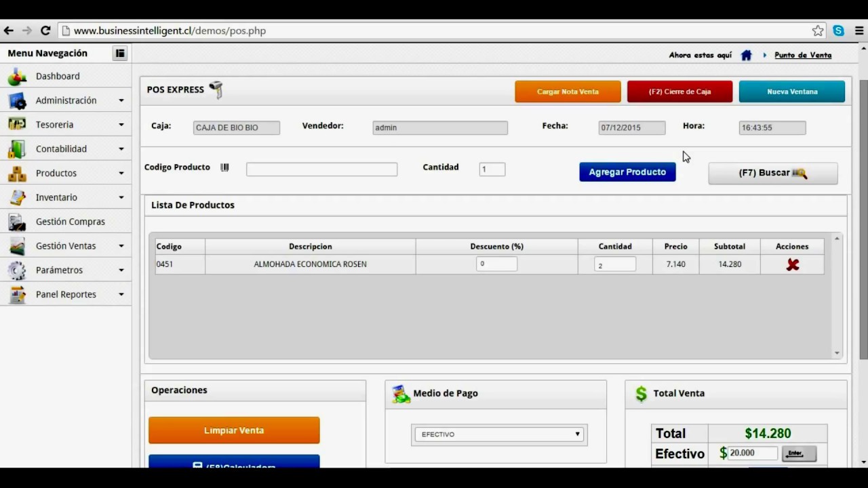Click the Medio de Pago money icon
This screenshot has width=868, height=488.
[x=401, y=394]
